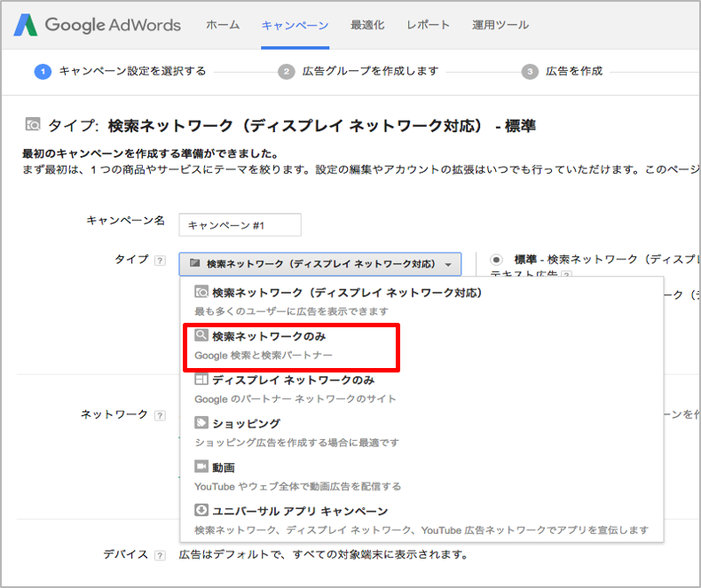The width and height of the screenshot is (701, 588).
Task: Click the folder icon inside the タイプ dropdown
Action: point(194,263)
